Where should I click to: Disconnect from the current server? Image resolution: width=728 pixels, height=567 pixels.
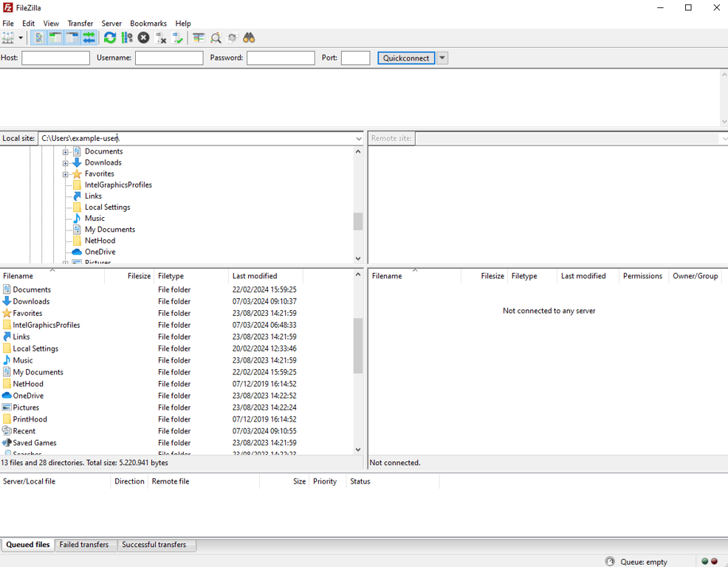point(161,38)
